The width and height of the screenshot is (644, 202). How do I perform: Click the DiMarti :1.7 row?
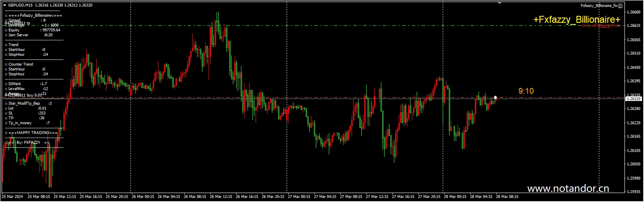click(26, 84)
